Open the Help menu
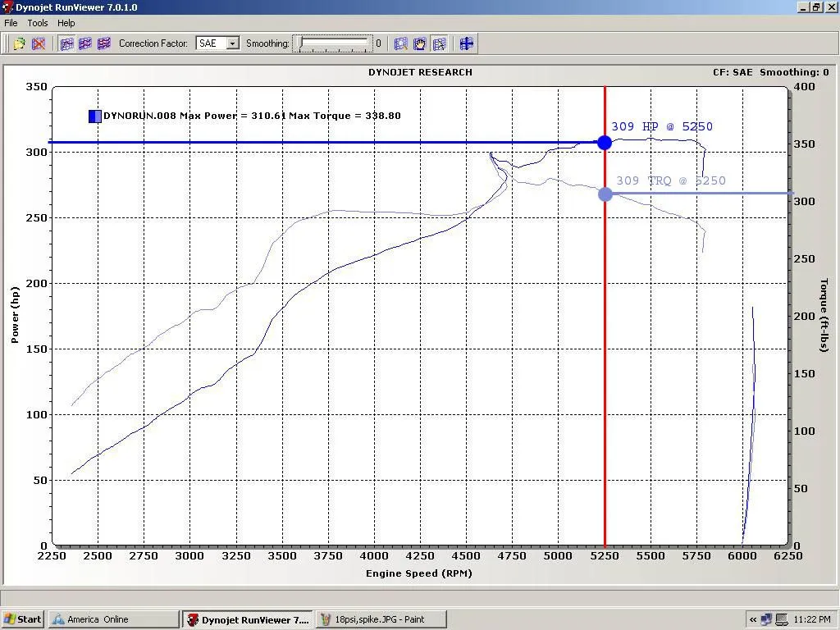This screenshot has width=840, height=630. [66, 23]
